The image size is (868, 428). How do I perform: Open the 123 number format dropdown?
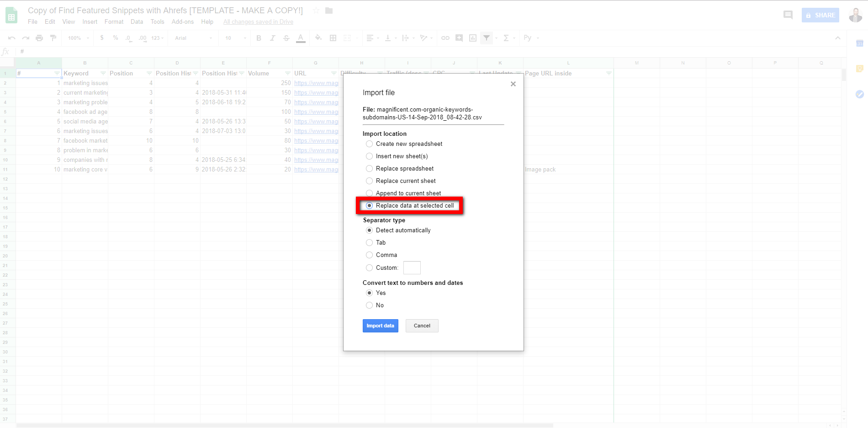157,38
